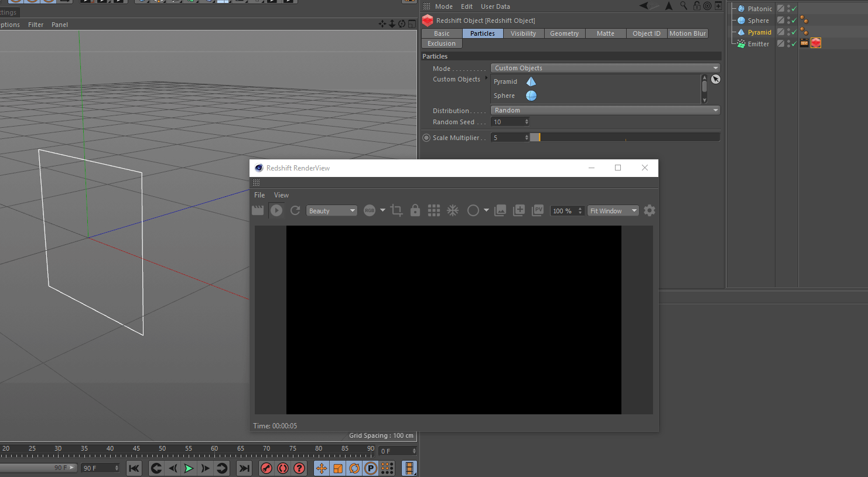Image resolution: width=868 pixels, height=477 pixels.
Task: Open new Attribute Manager with plus icon
Action: point(718,6)
